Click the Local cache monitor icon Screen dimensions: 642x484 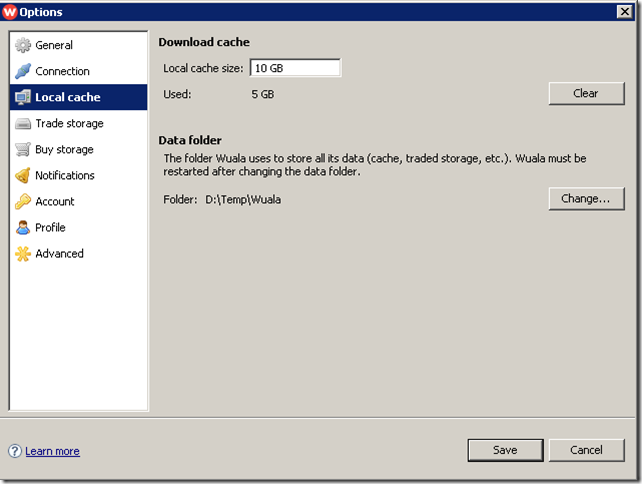pos(23,97)
